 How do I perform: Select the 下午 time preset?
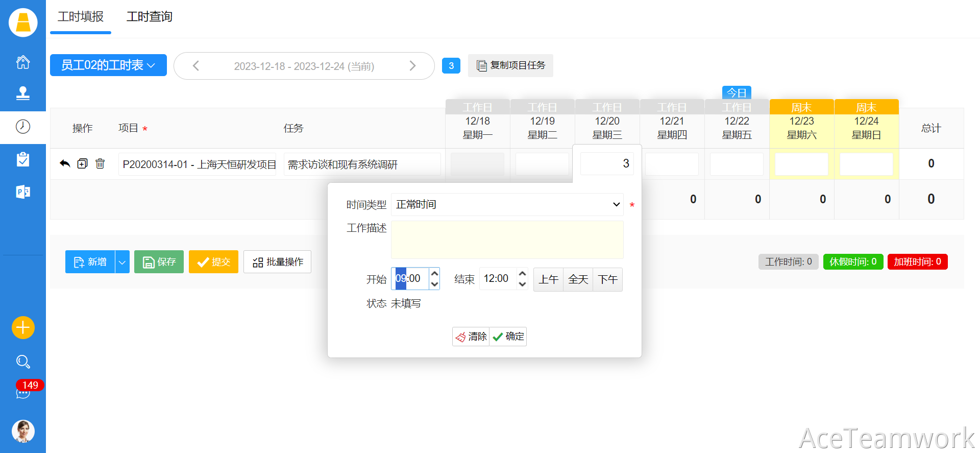coord(607,279)
